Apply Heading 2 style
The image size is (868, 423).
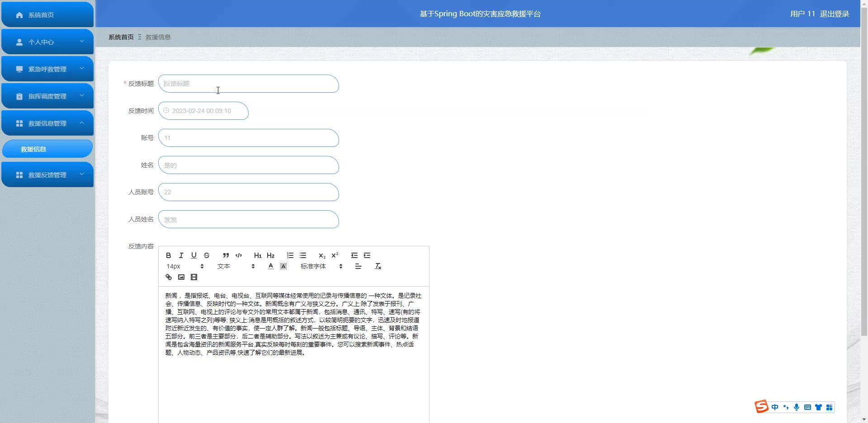point(271,255)
